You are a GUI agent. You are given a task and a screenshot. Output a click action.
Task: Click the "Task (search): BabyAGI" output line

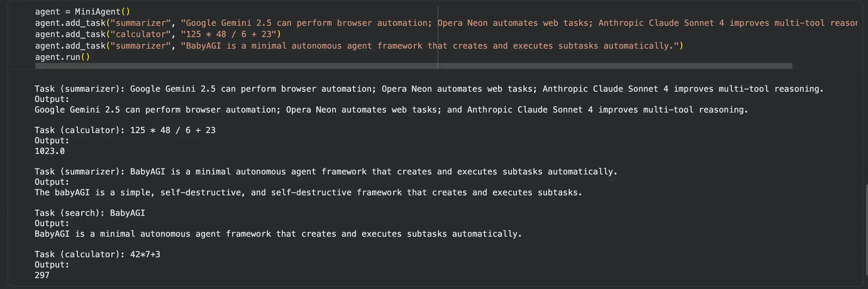pyautogui.click(x=90, y=213)
